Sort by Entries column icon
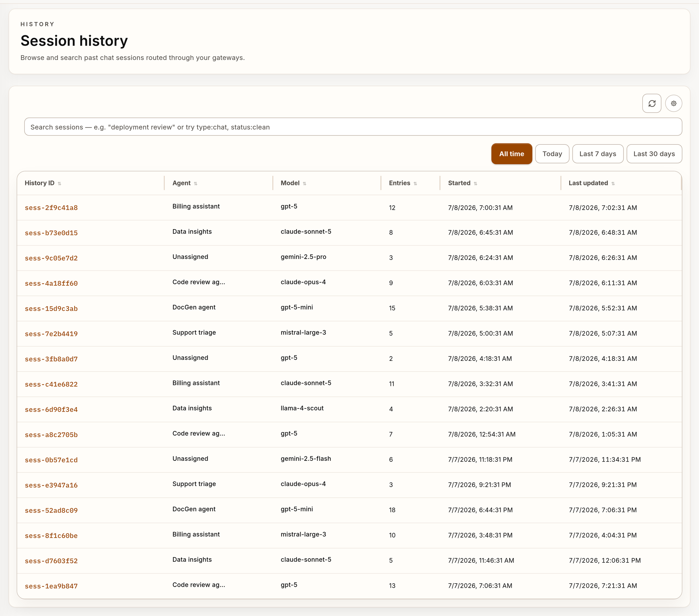Screen dimensions: 699x616 click(415, 183)
